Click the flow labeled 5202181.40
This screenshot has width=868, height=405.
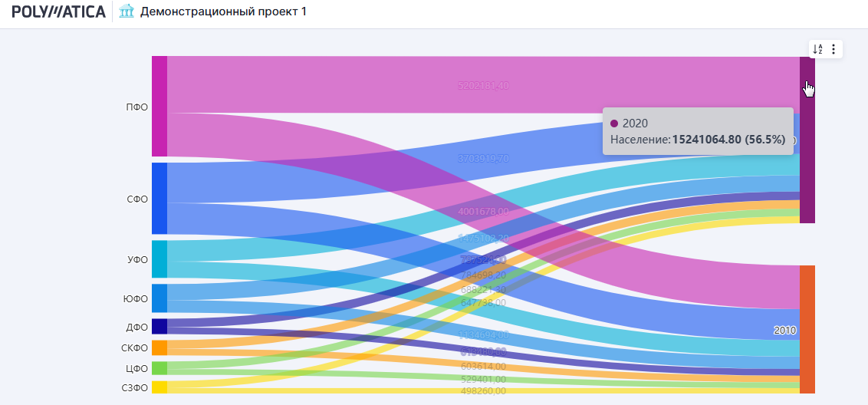[x=482, y=85]
